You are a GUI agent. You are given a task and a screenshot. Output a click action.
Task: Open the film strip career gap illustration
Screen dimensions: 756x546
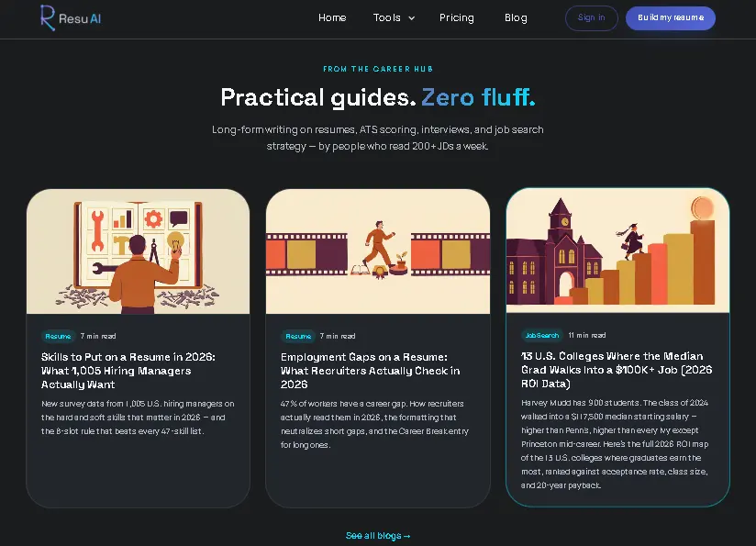pyautogui.click(x=377, y=251)
